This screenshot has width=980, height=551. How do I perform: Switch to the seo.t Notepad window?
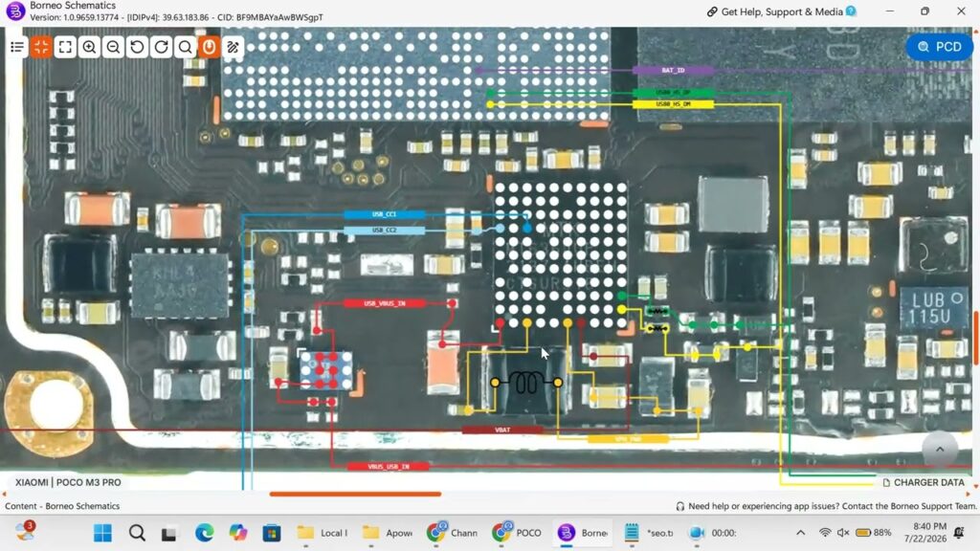pyautogui.click(x=649, y=533)
